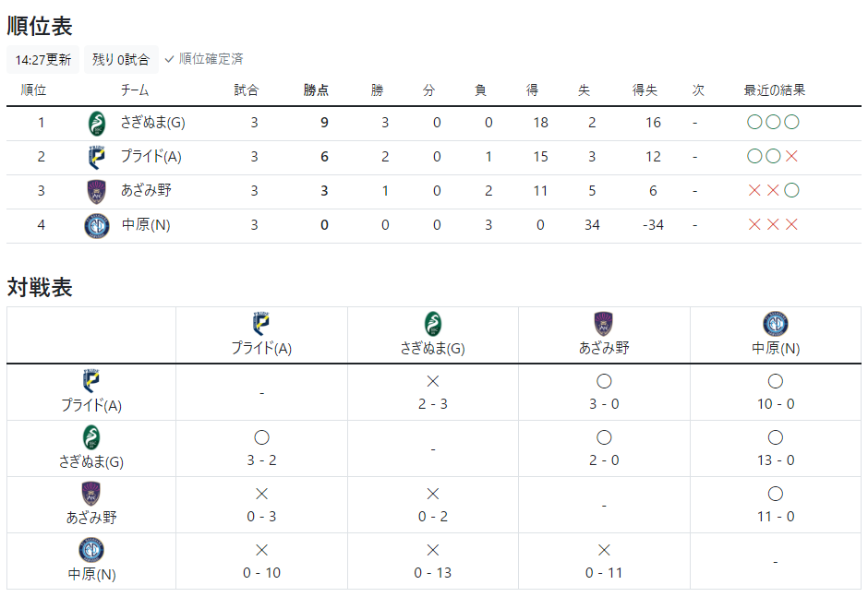This screenshot has height=597, width=868.
Task: Click 中原(N) emblem in 対戦表 column header
Action: coord(776,324)
